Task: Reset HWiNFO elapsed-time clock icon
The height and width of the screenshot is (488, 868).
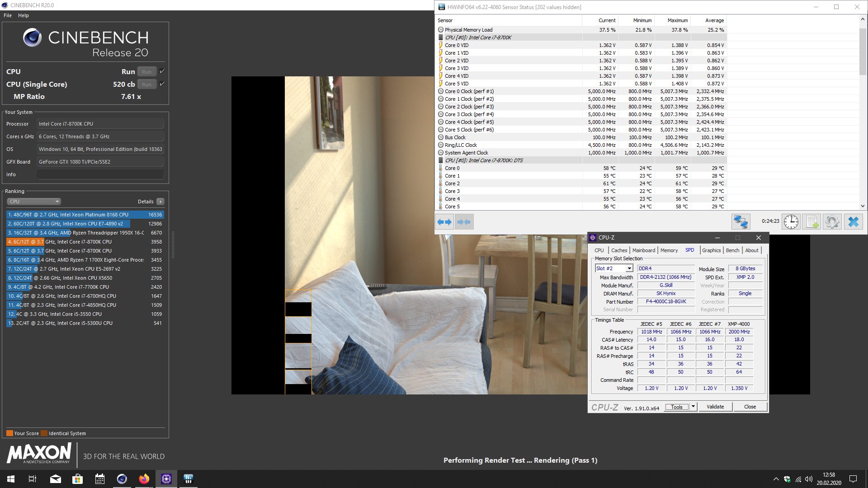Action: (x=791, y=222)
